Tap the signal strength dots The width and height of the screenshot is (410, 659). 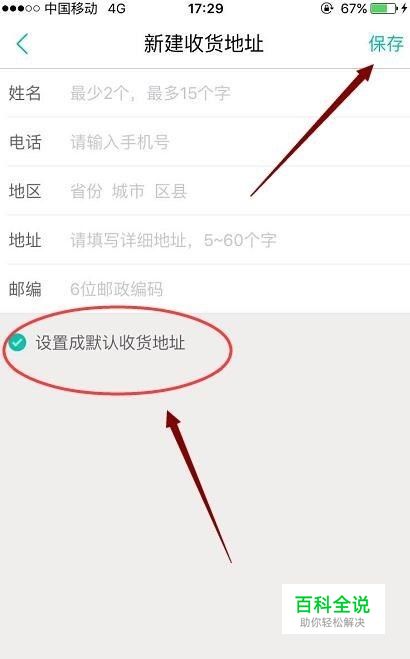[21, 8]
